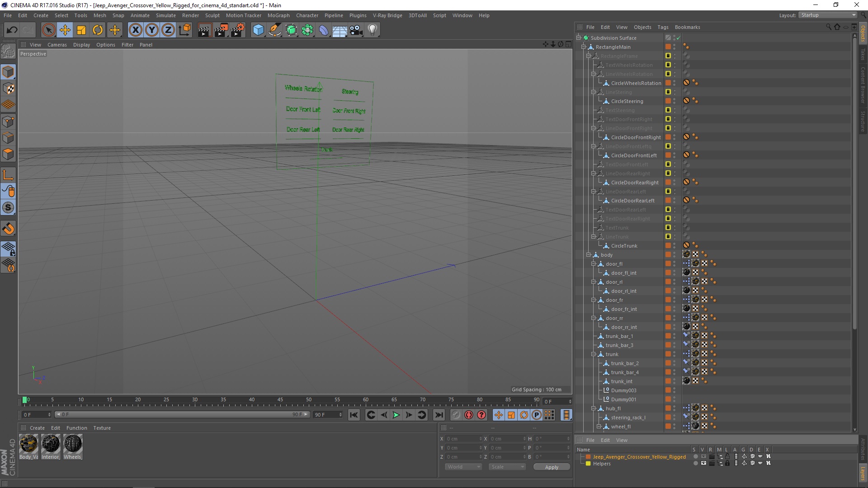Open Object Manager Tags menu
The image size is (868, 488).
point(663,27)
